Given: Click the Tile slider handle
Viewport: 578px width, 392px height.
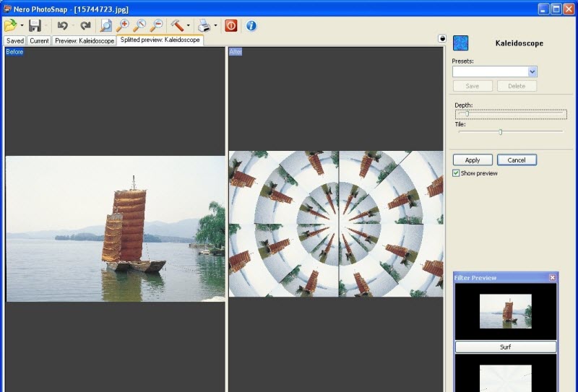Looking at the screenshot, I should click(500, 131).
